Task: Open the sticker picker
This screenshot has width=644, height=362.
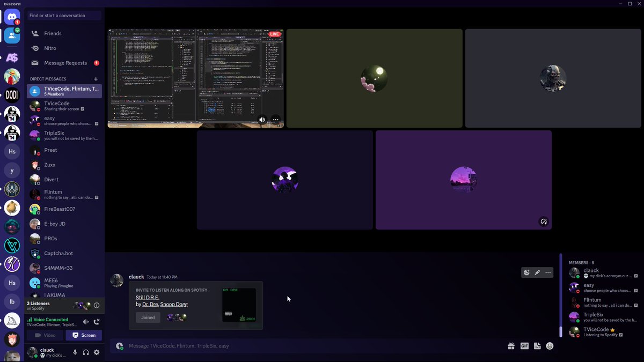Action: (x=537, y=346)
